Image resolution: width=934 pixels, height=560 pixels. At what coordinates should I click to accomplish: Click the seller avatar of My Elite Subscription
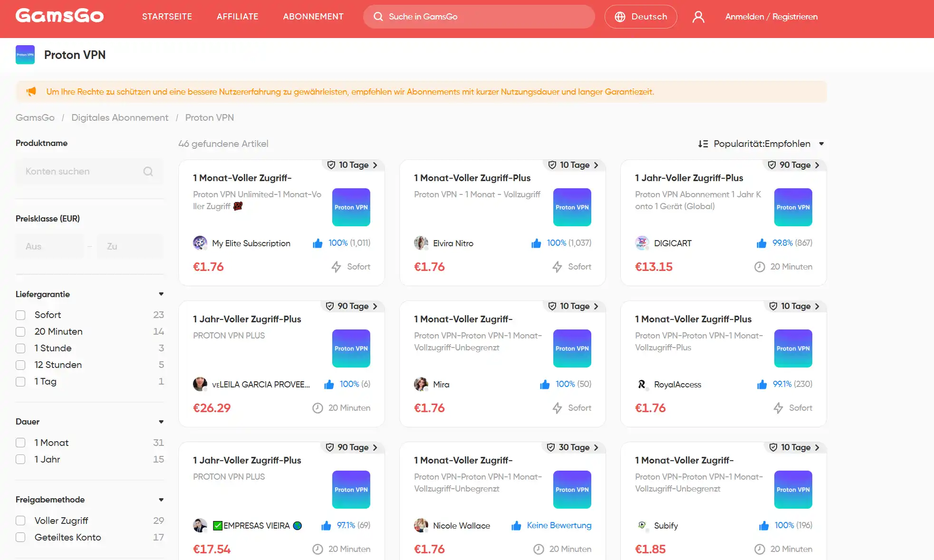(x=200, y=243)
